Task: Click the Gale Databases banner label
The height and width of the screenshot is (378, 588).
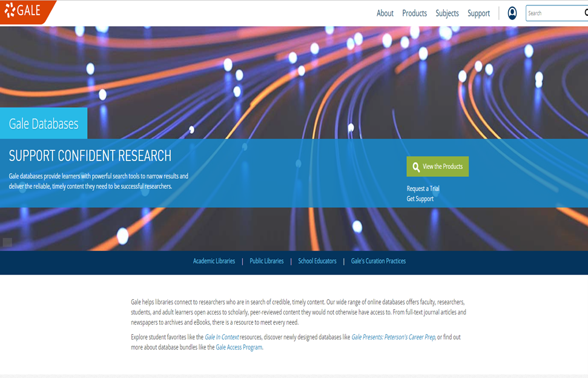Action: pos(44,124)
